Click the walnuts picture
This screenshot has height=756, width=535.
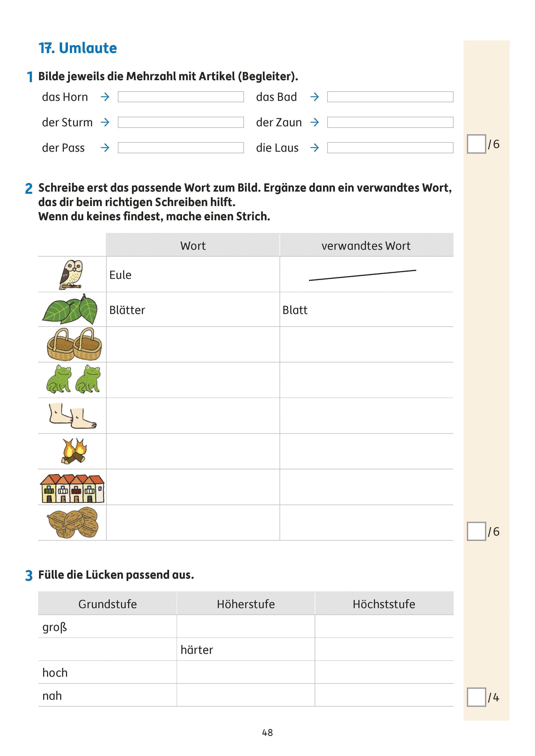pos(73,523)
